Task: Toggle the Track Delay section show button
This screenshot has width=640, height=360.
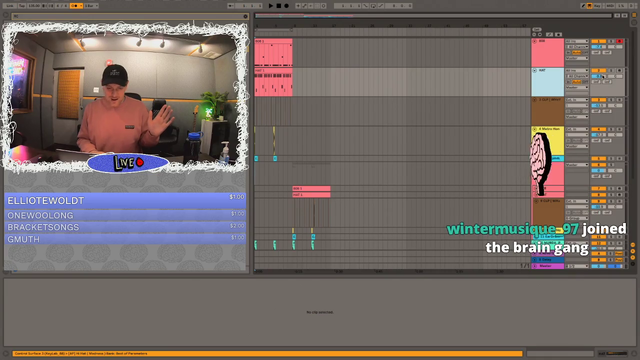Action: pyautogui.click(x=633, y=264)
